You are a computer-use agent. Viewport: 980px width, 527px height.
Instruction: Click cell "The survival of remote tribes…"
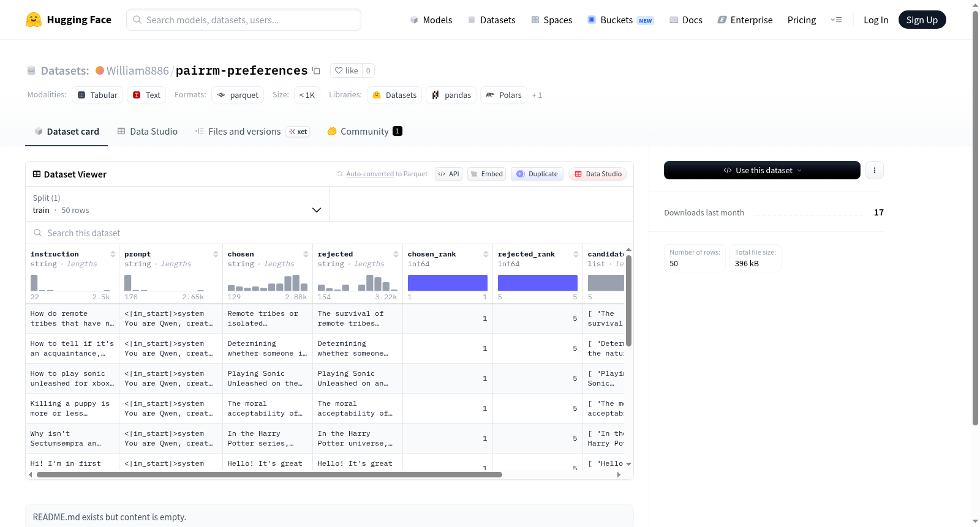pos(358,318)
